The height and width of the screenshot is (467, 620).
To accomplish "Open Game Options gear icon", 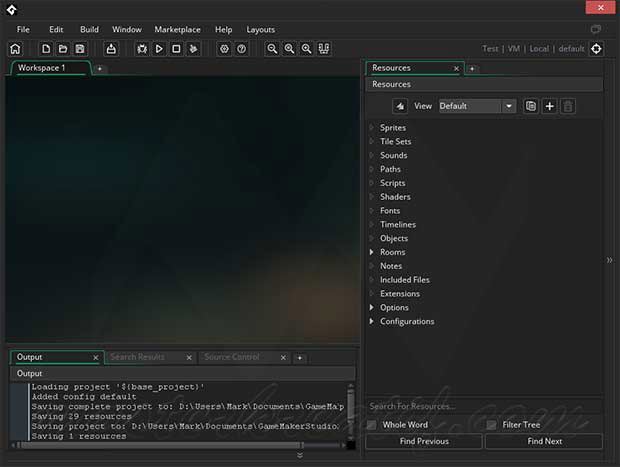I will 224,49.
